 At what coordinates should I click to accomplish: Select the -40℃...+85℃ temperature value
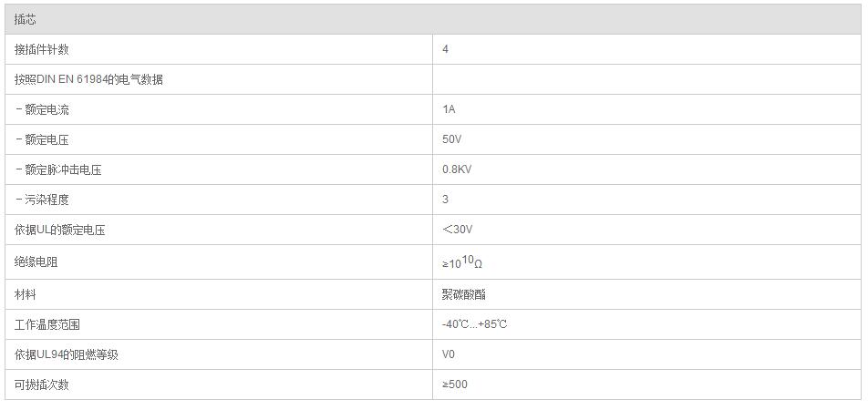point(474,324)
